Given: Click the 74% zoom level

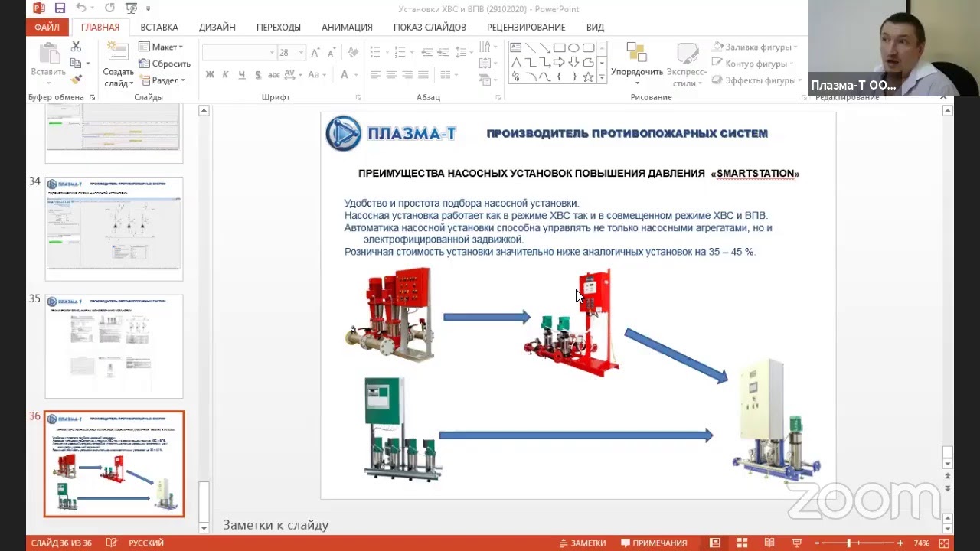Looking at the screenshot, I should coord(921,543).
